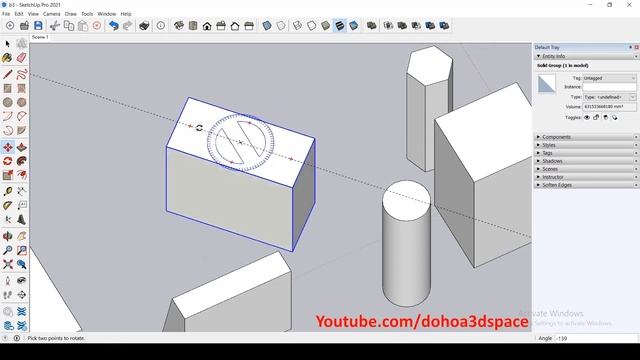Select the Move tool
This screenshot has width=640, height=360.
click(x=7, y=147)
